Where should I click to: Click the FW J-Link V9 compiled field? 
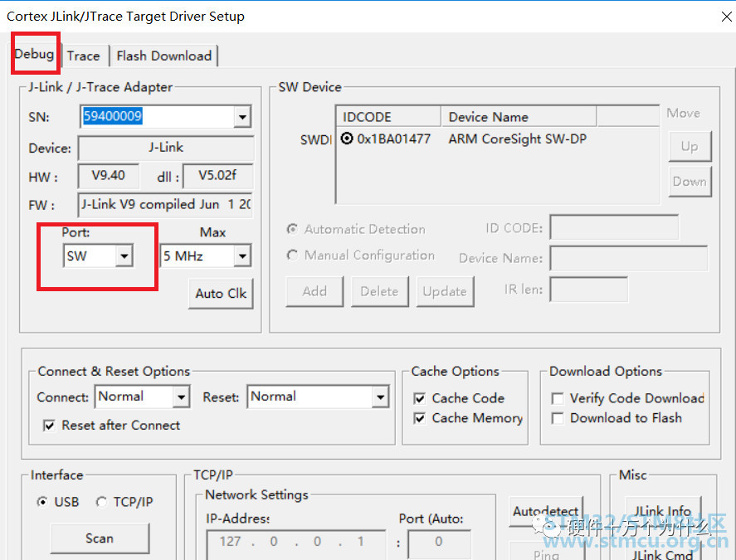(x=165, y=205)
